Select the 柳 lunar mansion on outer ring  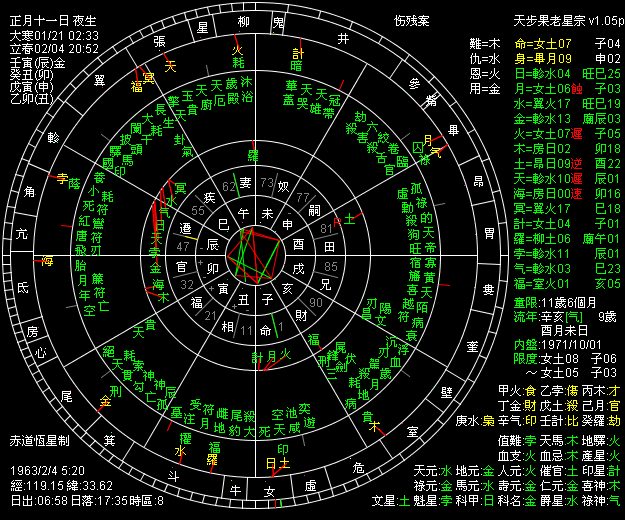[x=241, y=22]
